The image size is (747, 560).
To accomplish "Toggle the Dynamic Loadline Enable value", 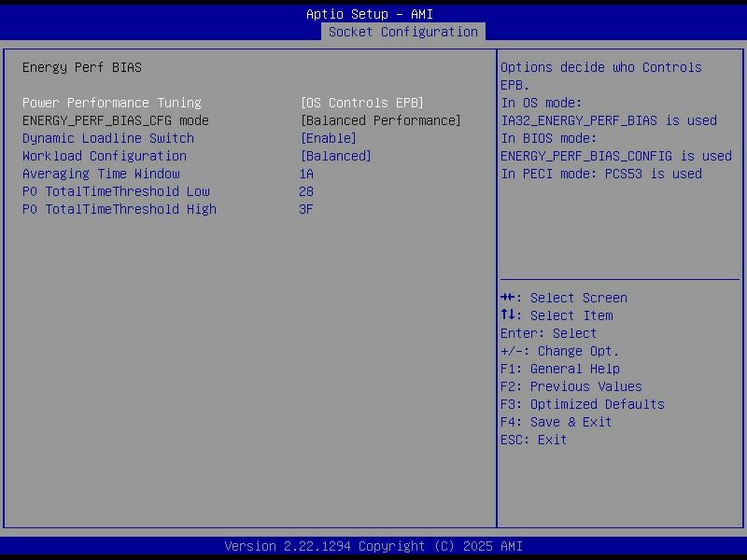I will (x=329, y=138).
